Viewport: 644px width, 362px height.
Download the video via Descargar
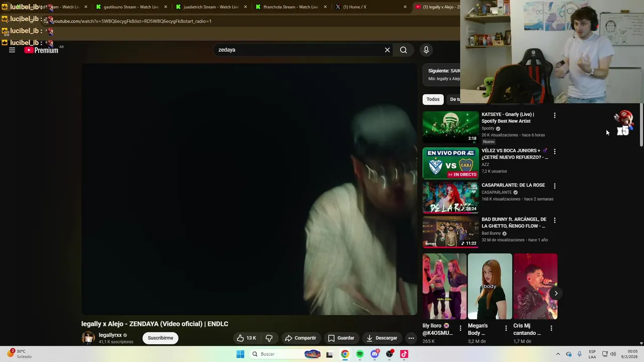[382, 338]
